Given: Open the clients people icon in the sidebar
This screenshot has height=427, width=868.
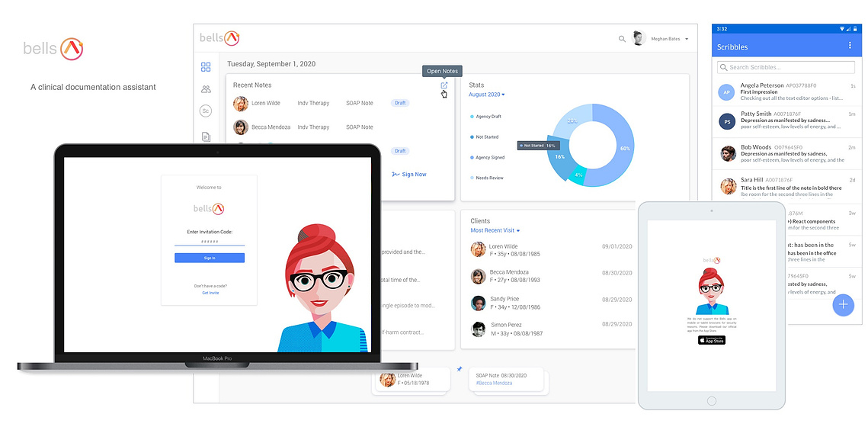Looking at the screenshot, I should pos(206,88).
